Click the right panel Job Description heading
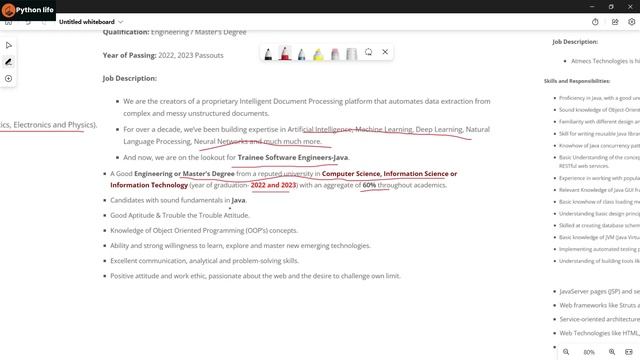The image size is (640, 360). pos(575,42)
